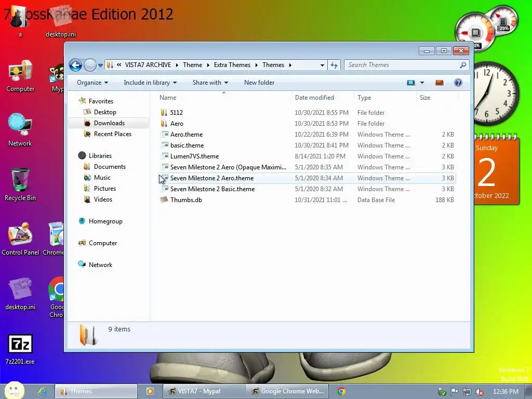
Task: Refresh the Themes folder view
Action: (x=334, y=65)
